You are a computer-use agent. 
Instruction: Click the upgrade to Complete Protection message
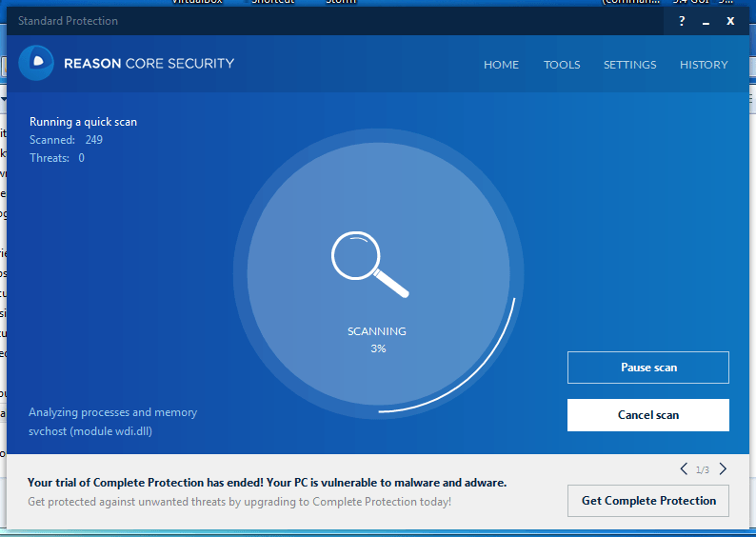coord(239,502)
